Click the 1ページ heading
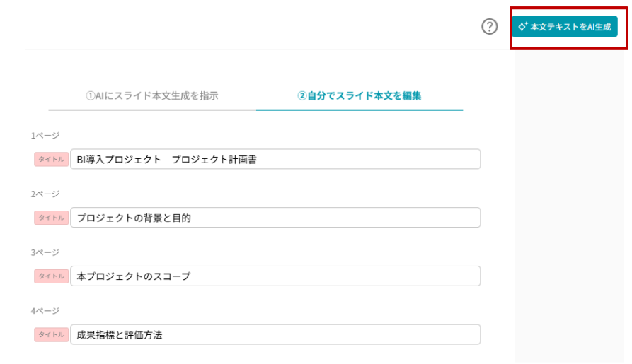 point(45,135)
